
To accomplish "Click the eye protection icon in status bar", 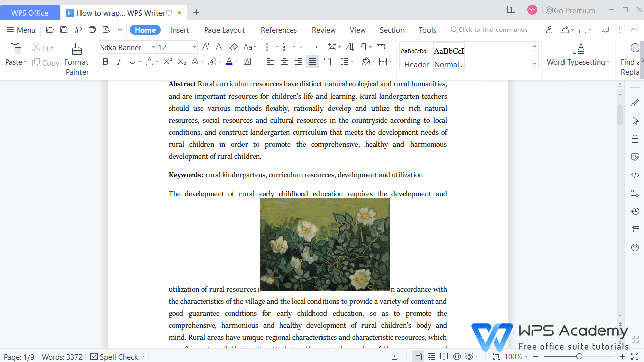I will pos(470,357).
